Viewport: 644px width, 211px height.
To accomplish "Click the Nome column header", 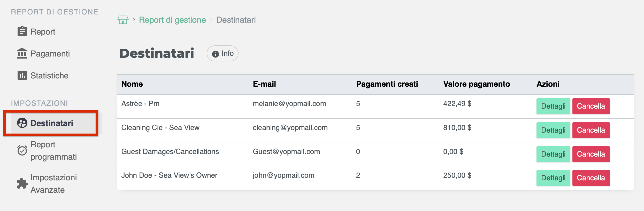I will [132, 84].
